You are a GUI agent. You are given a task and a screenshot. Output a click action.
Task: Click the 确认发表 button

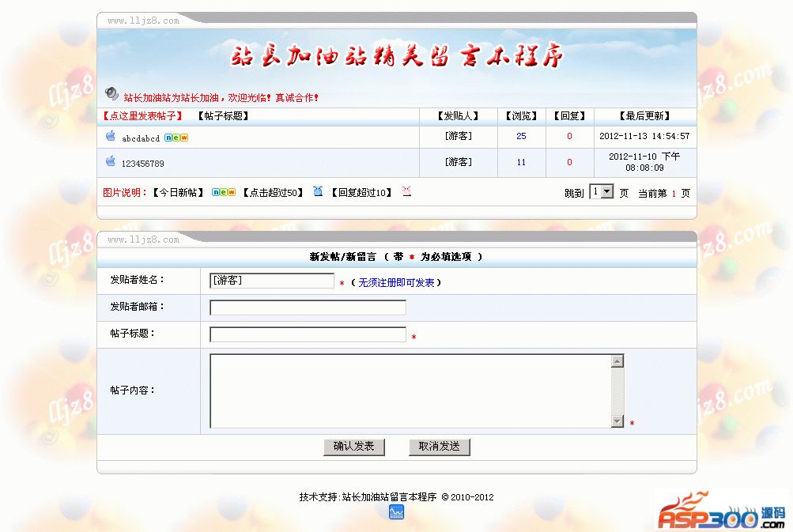click(x=354, y=447)
